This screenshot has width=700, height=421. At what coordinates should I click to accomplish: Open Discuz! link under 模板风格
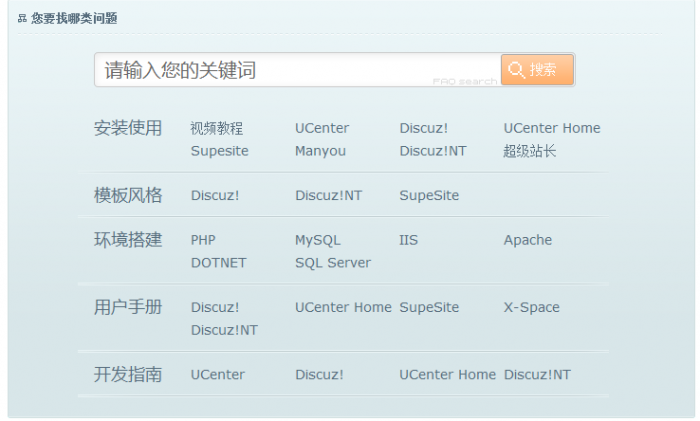pos(215,196)
